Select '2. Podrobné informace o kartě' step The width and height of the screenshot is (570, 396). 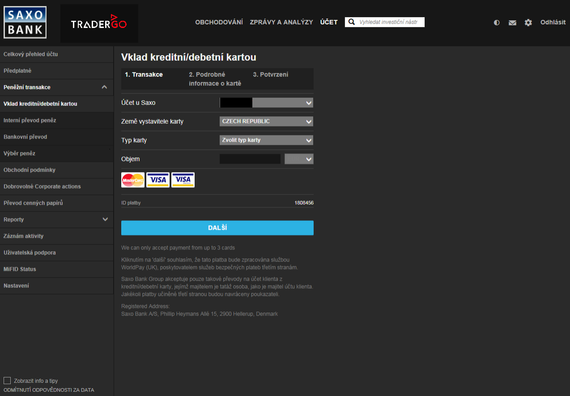[215, 79]
